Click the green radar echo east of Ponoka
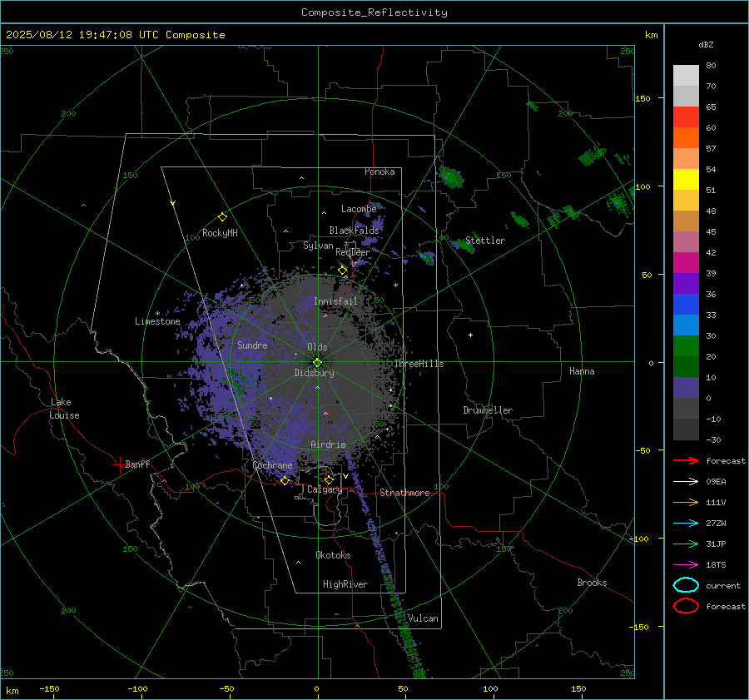The image size is (749, 700). (x=450, y=176)
